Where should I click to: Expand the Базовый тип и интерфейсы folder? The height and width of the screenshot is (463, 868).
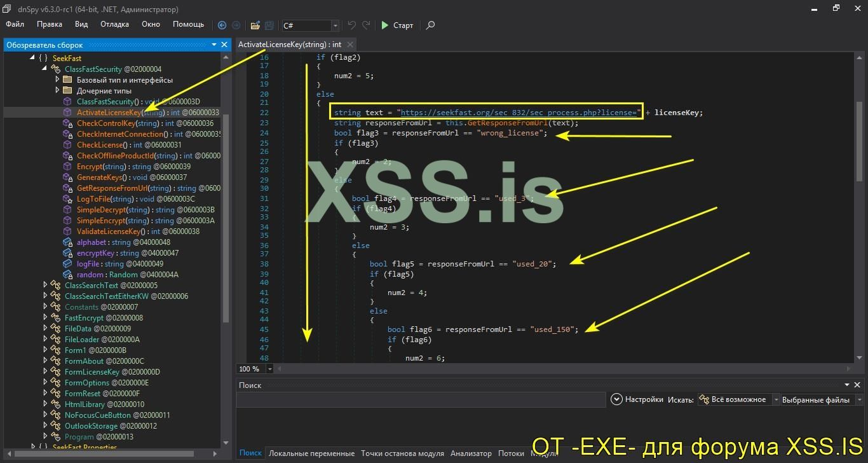pos(57,80)
